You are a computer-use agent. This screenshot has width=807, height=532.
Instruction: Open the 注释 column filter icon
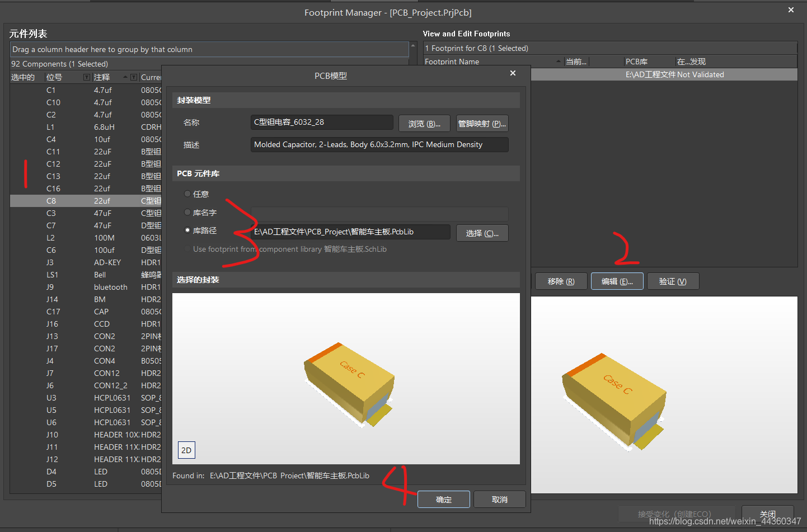coord(134,77)
